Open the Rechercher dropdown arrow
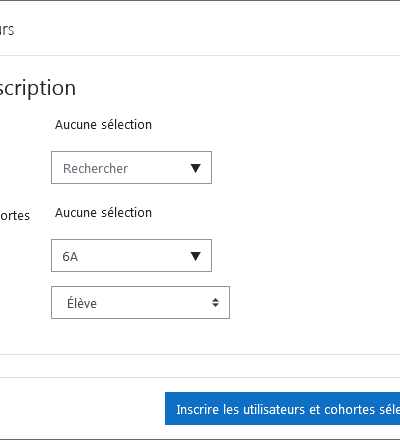This screenshot has width=400, height=440. click(195, 168)
